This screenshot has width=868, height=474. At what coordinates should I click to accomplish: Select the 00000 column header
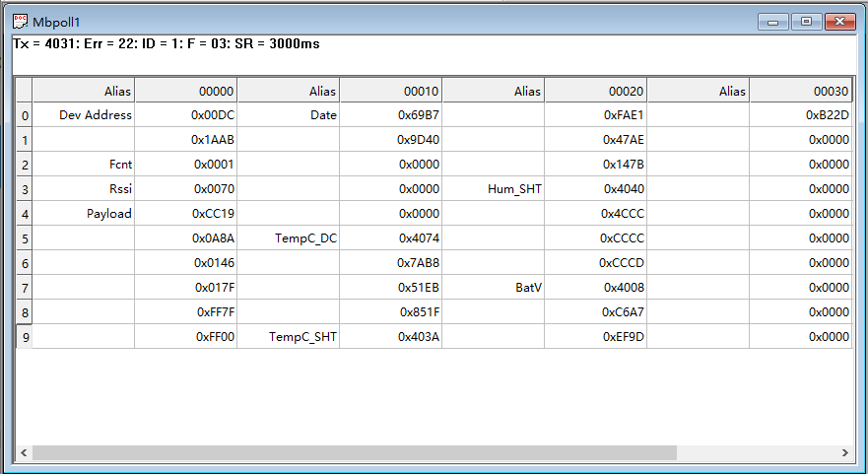point(186,91)
